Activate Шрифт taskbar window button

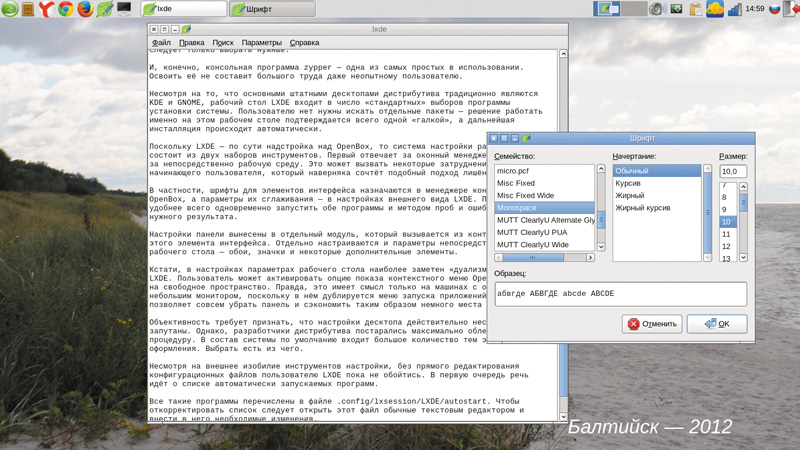272,9
